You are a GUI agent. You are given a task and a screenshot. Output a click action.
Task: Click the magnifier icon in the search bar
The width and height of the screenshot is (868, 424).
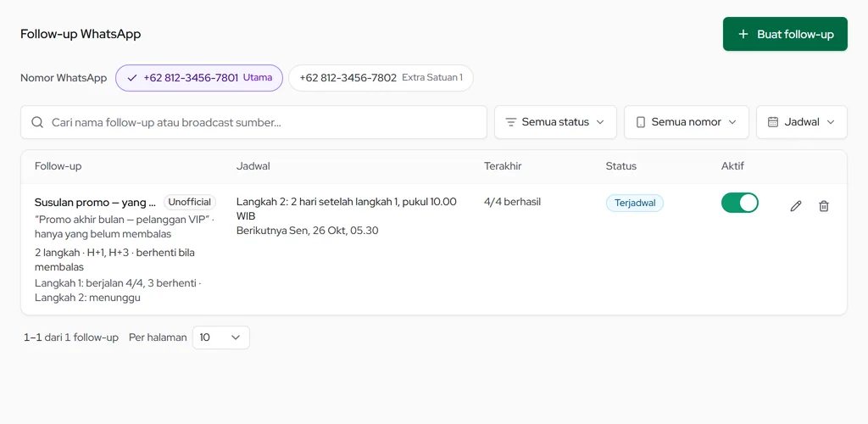(x=37, y=122)
